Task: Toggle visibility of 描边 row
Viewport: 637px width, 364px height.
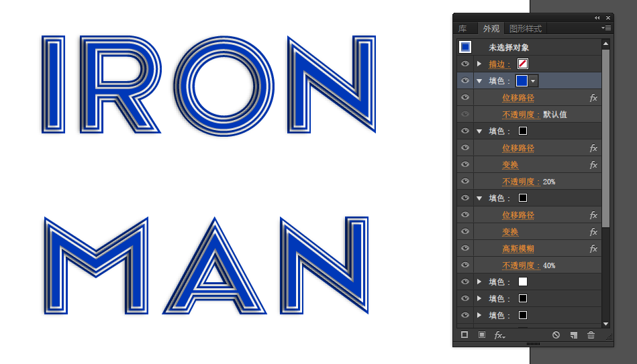Action: pos(465,64)
